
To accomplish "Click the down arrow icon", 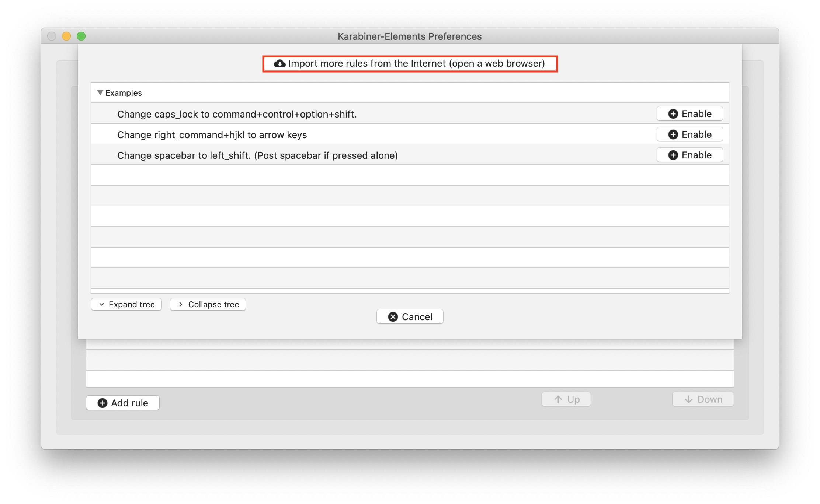I will tap(688, 399).
